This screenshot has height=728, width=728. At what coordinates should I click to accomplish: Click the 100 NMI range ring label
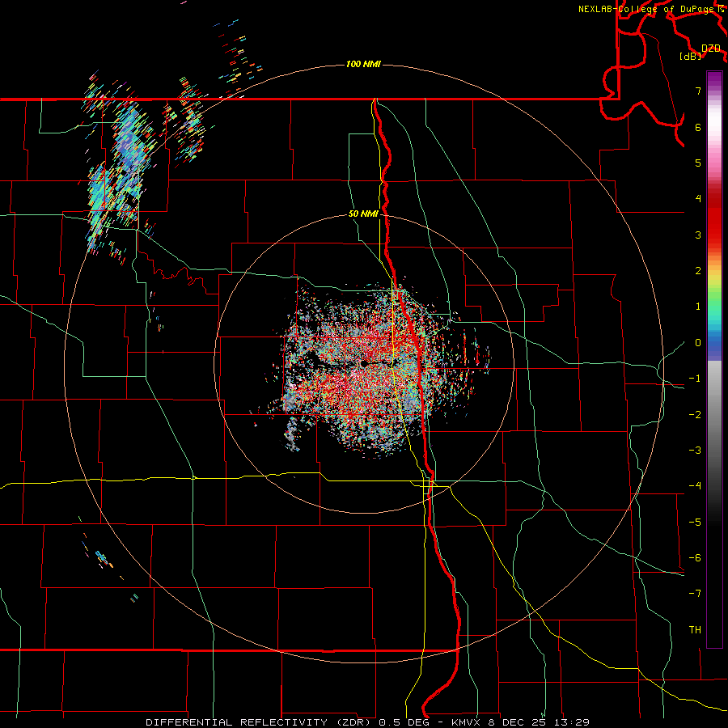tap(363, 64)
